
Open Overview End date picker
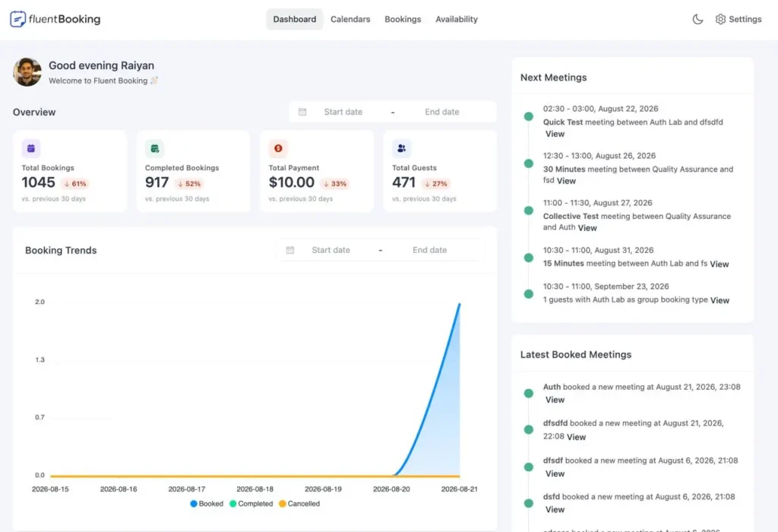point(441,112)
